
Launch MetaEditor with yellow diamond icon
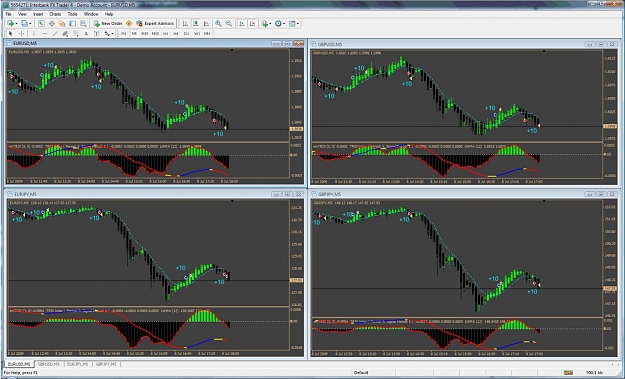[x=129, y=24]
